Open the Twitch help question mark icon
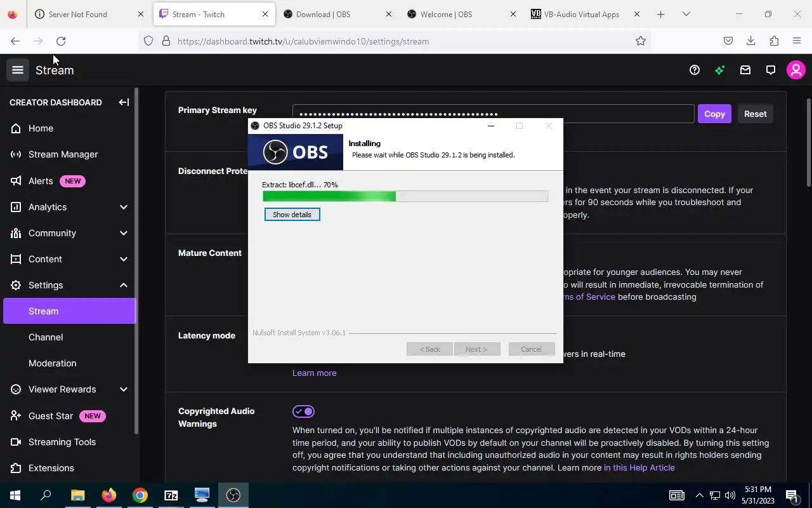Screen dimensions: 812x508 click(x=695, y=70)
